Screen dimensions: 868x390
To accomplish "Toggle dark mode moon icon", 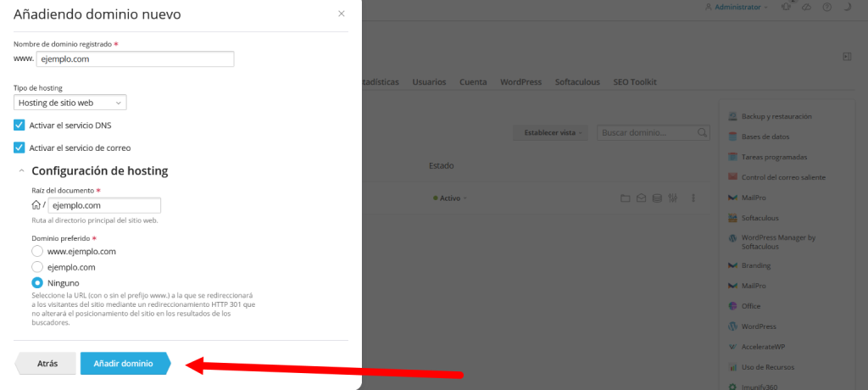I will 847,7.
